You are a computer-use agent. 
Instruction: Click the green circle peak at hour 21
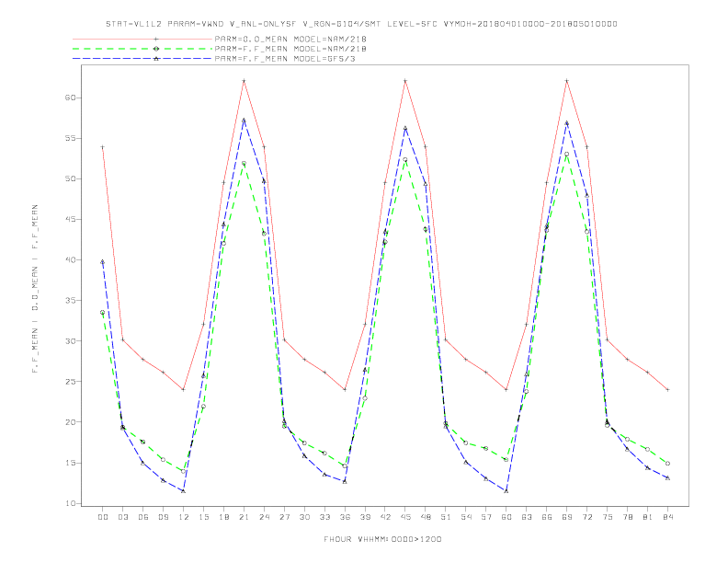click(244, 164)
